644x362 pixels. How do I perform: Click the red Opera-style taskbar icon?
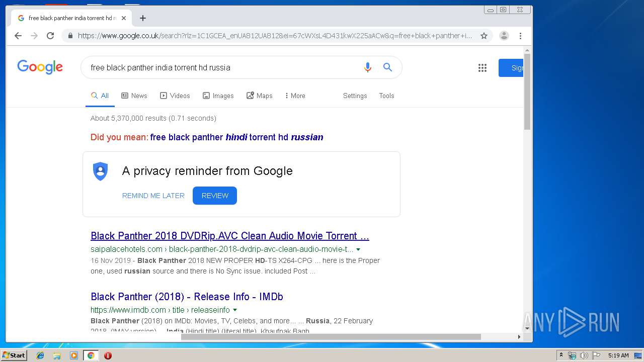(x=108, y=355)
